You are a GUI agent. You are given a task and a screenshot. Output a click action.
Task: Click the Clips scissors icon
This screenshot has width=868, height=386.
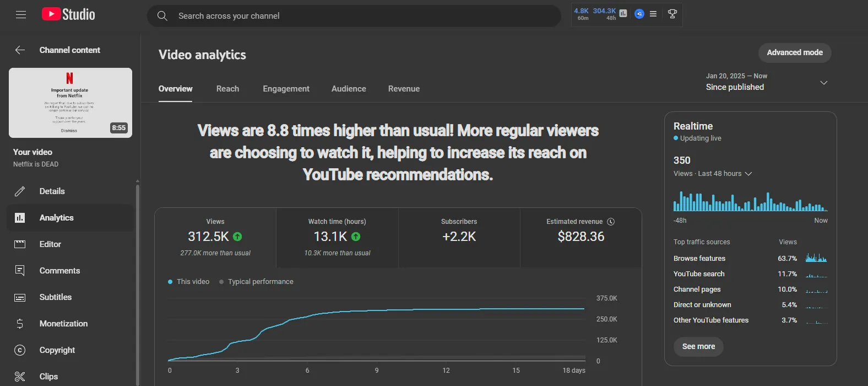(20, 377)
